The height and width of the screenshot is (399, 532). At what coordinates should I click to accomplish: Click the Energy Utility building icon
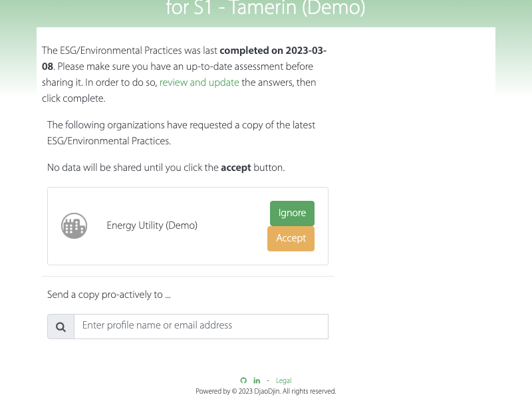(x=74, y=226)
